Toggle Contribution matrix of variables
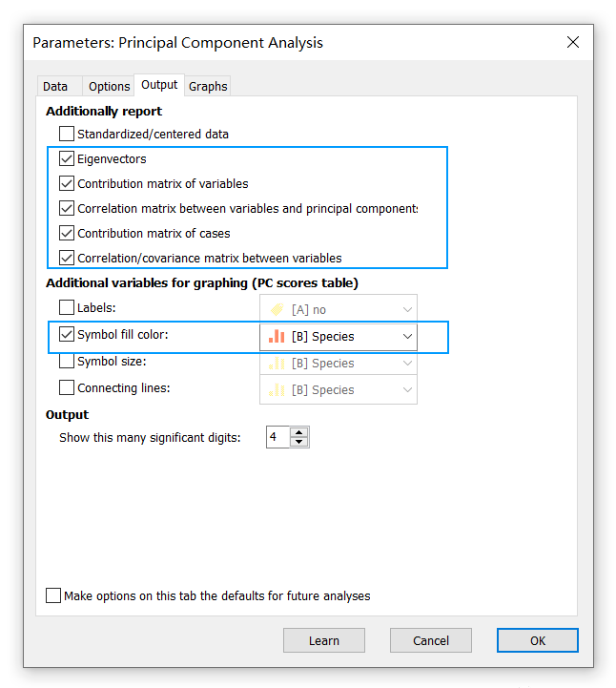The width and height of the screenshot is (616, 688). [67, 184]
